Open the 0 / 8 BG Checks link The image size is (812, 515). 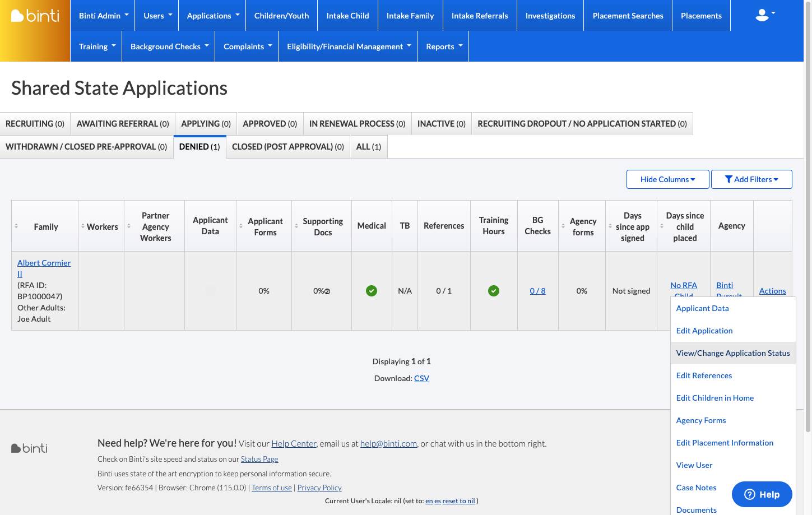coord(537,291)
